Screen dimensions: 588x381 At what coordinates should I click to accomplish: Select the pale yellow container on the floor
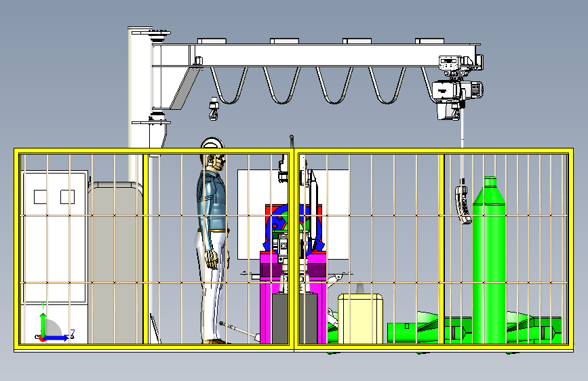tap(360, 318)
